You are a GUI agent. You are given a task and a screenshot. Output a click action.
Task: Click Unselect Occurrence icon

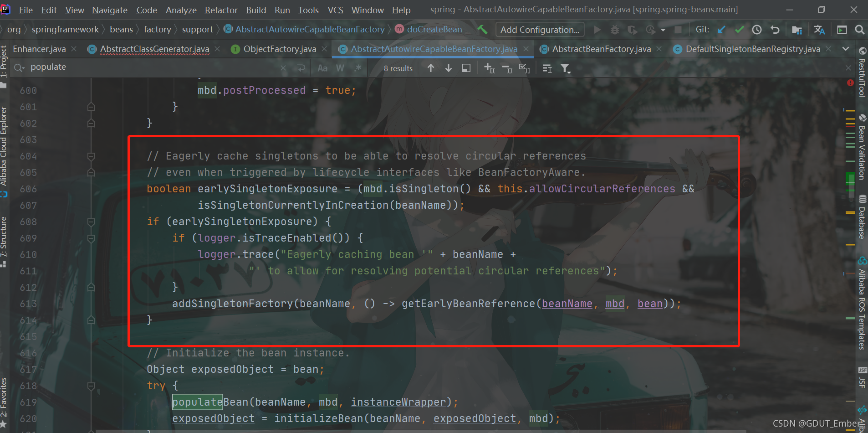[507, 68]
